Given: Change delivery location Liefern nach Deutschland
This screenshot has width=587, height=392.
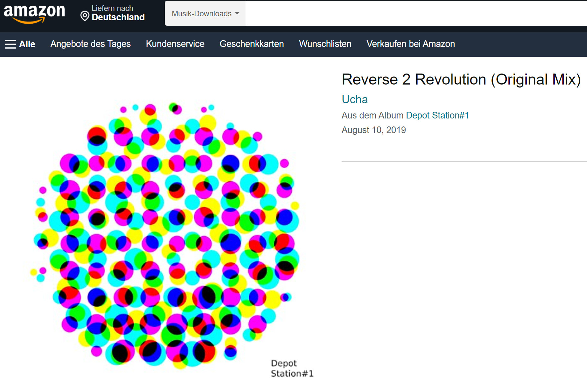Looking at the screenshot, I should [113, 13].
